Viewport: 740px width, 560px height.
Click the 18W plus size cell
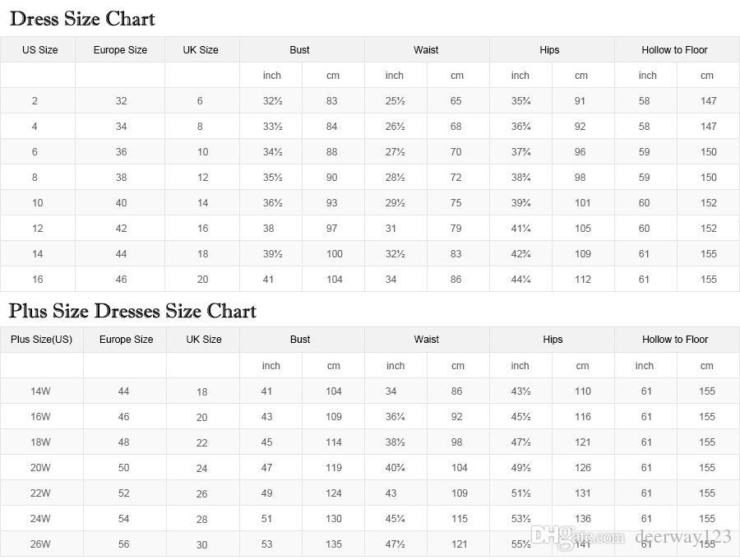(x=41, y=442)
